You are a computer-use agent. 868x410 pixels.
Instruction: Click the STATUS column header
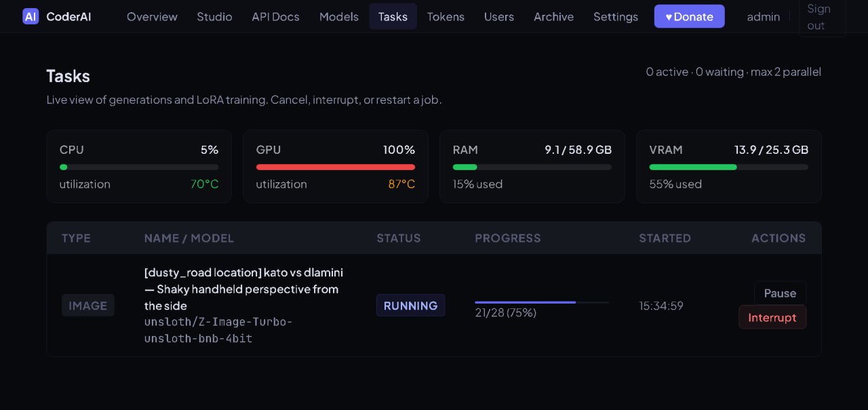tap(399, 238)
